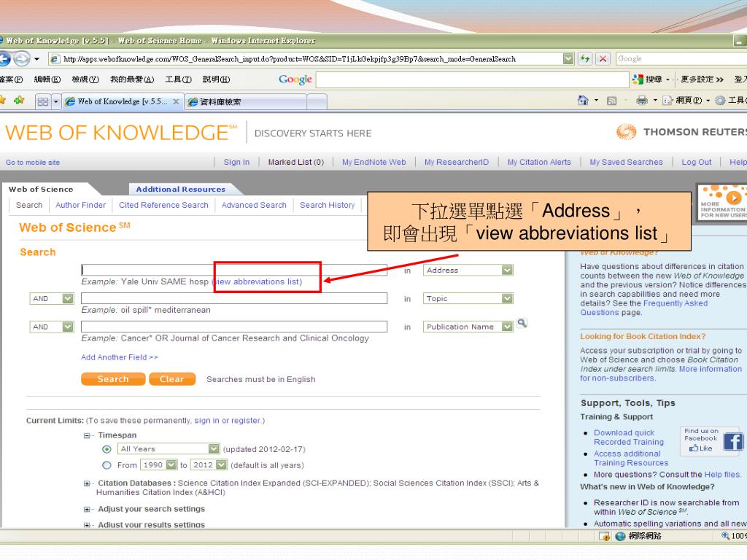Collapse the Timespan section

coord(87,435)
